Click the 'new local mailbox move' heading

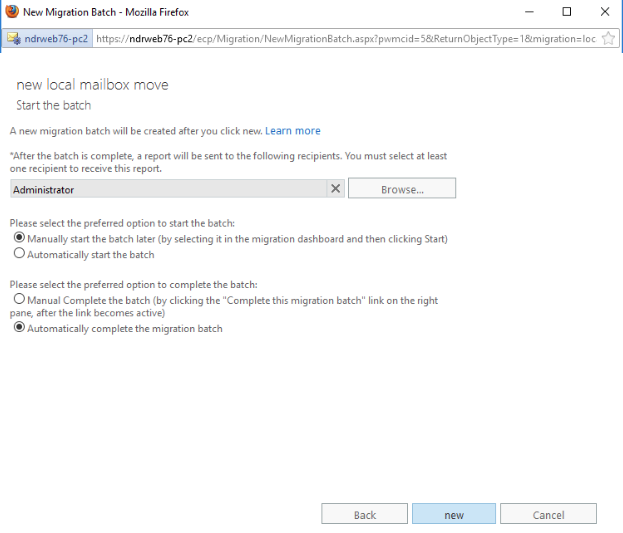(92, 85)
